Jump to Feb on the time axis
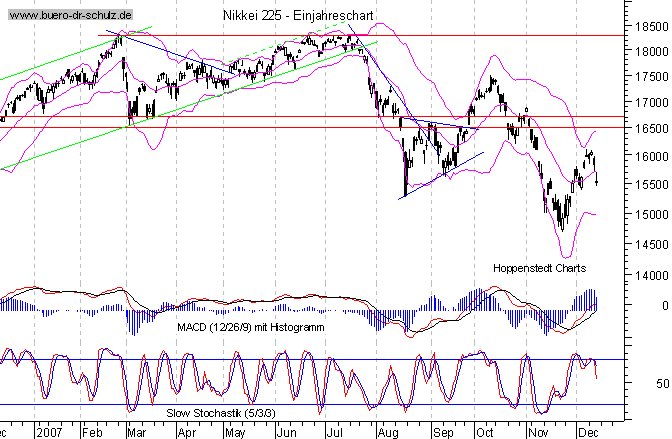Screen dimensions: 672x439 coord(91,432)
